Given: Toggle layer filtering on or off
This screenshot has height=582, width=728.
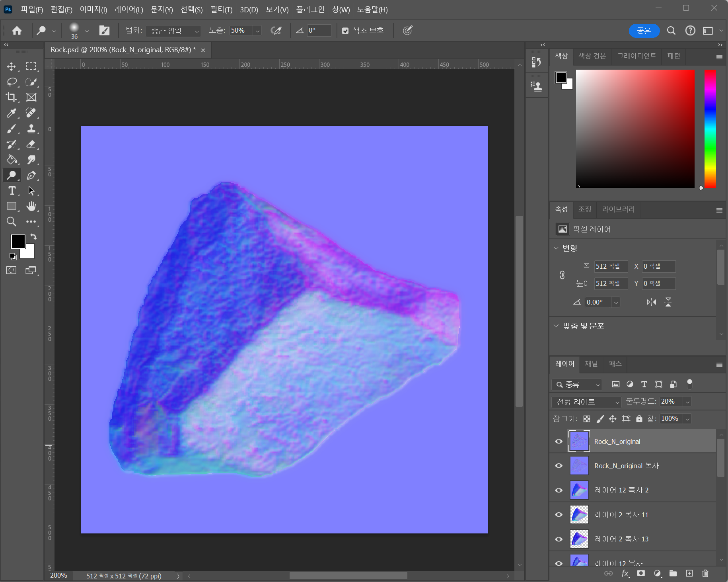Looking at the screenshot, I should click(x=689, y=384).
